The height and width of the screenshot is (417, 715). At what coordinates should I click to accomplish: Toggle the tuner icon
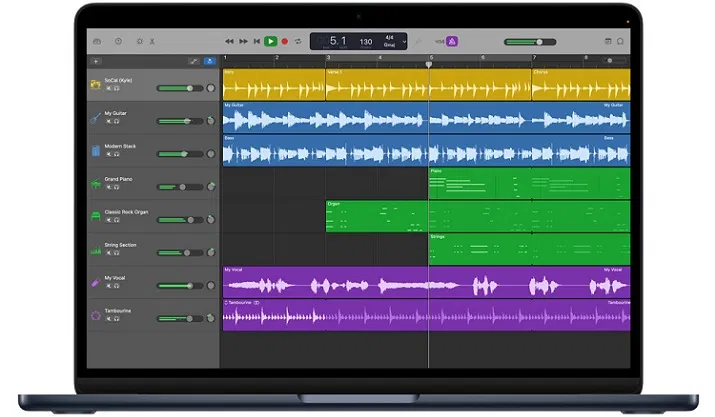[418, 42]
